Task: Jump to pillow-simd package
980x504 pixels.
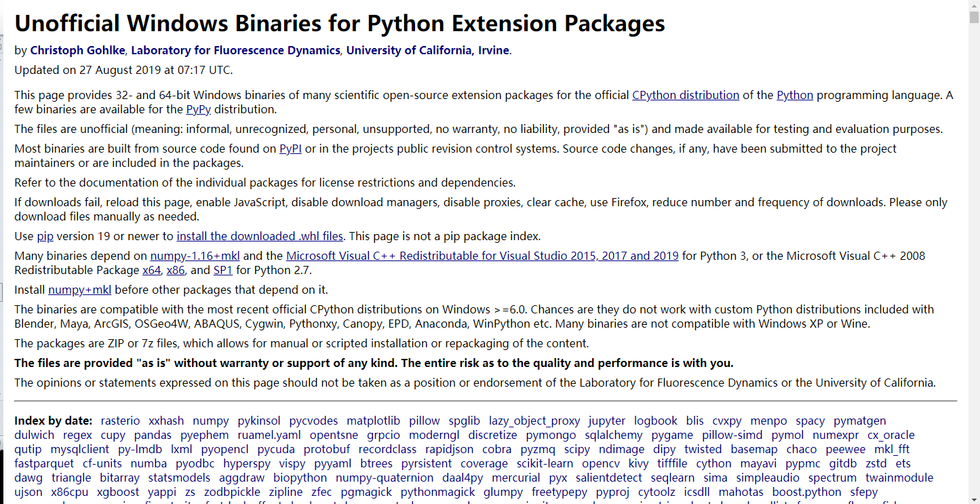Action: click(732, 435)
